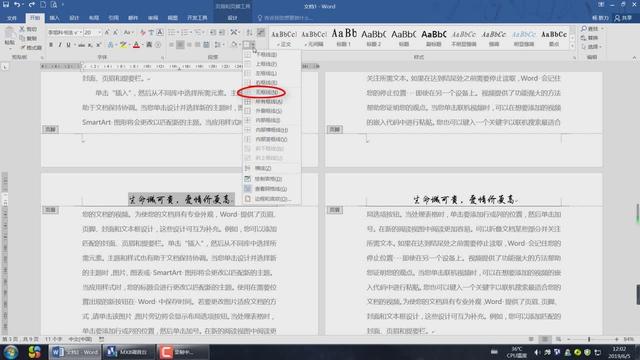Viewport: 640px width, 360px height.
Task: Apply the Heading 1 style
Action: pos(344,38)
